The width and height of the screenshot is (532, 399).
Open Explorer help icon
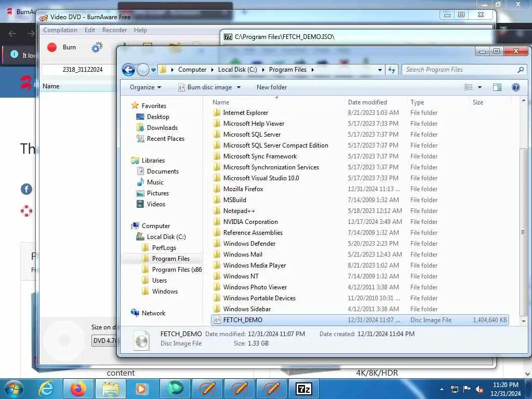pos(516,87)
